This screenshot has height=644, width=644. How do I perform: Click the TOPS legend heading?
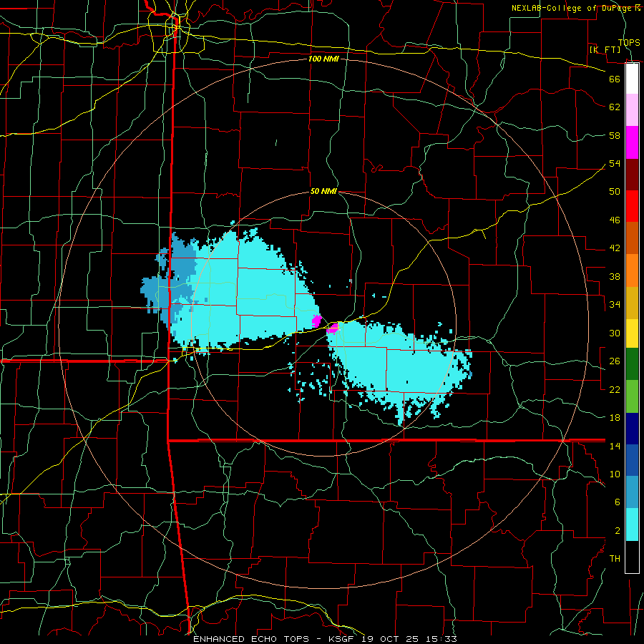tap(629, 42)
